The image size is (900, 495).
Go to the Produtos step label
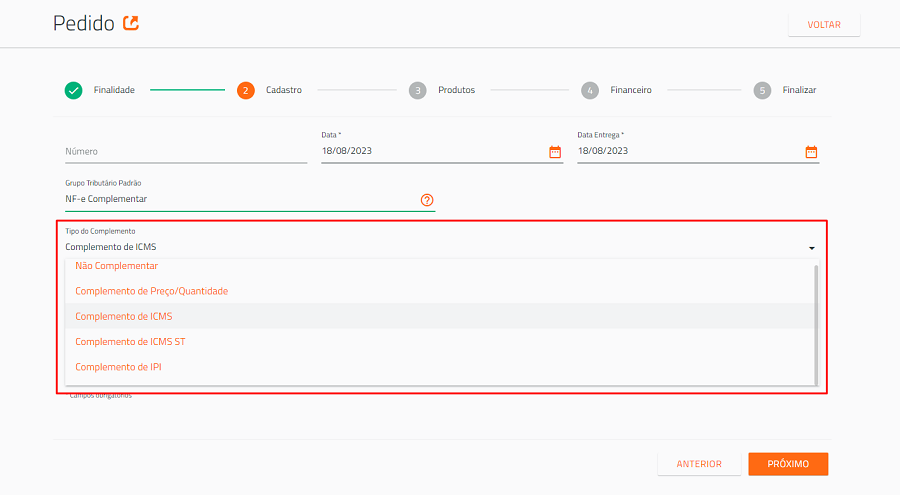click(x=456, y=90)
